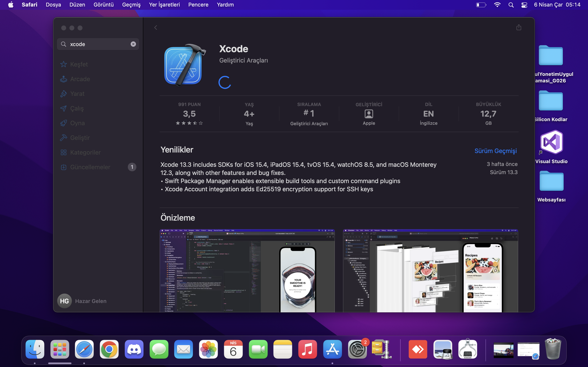Open Wi-Fi status in the menu bar

[x=497, y=5]
